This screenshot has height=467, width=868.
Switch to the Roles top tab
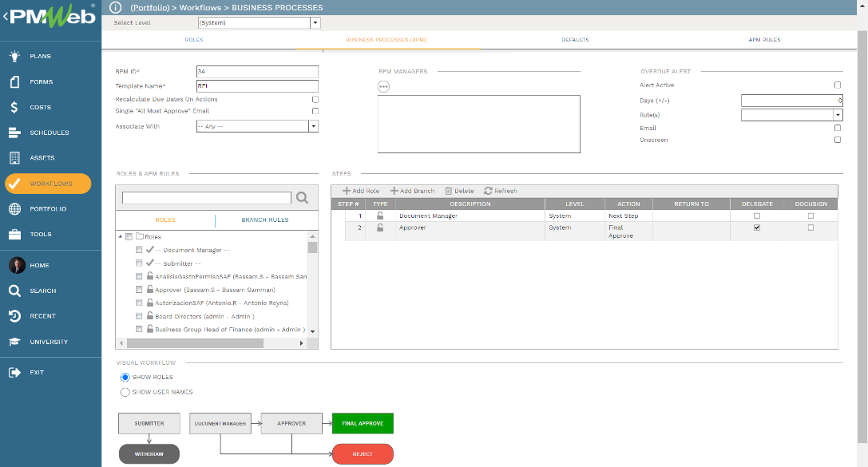pos(194,40)
